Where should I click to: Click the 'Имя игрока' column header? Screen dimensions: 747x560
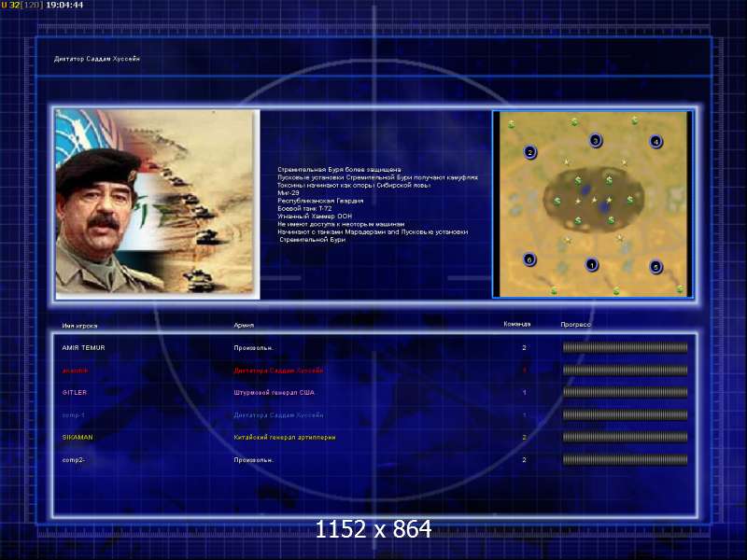pos(79,326)
